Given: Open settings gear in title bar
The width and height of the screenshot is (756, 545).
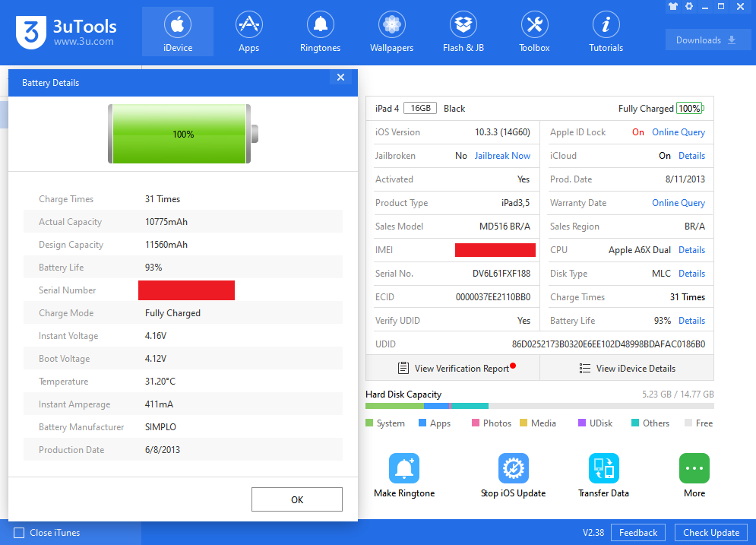Looking at the screenshot, I should pos(689,6).
